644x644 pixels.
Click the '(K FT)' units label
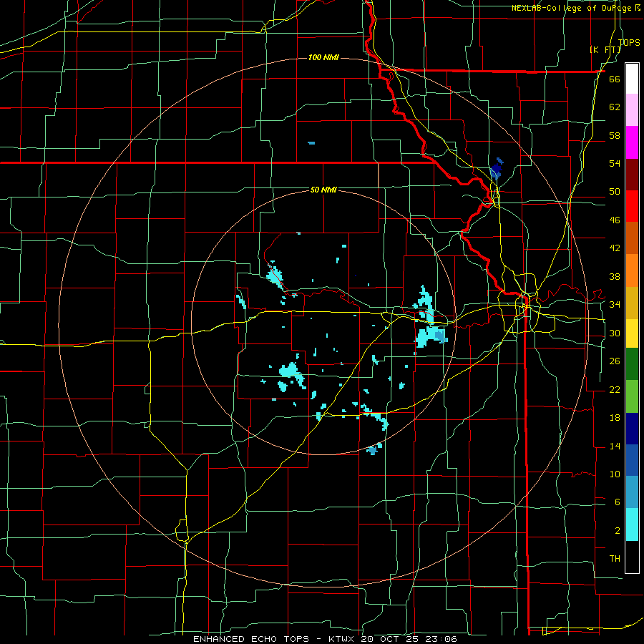pyautogui.click(x=605, y=49)
